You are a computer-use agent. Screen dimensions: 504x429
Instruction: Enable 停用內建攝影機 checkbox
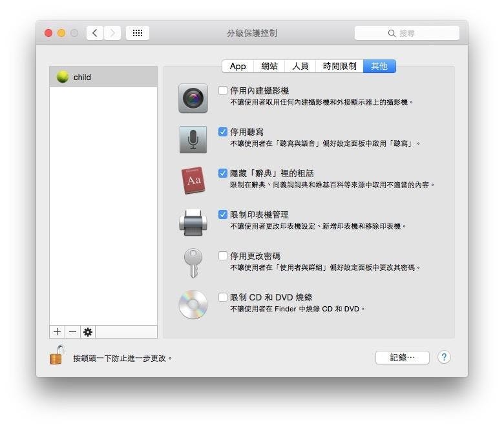[223, 90]
